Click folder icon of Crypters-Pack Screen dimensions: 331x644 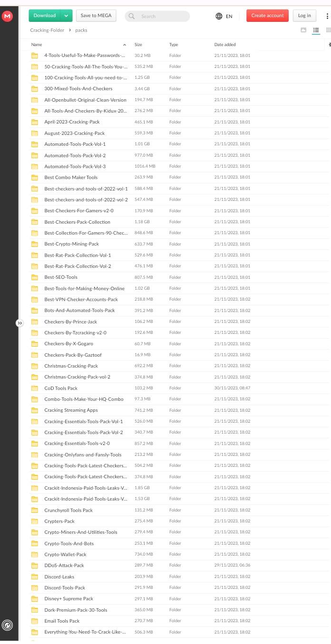coord(35,521)
